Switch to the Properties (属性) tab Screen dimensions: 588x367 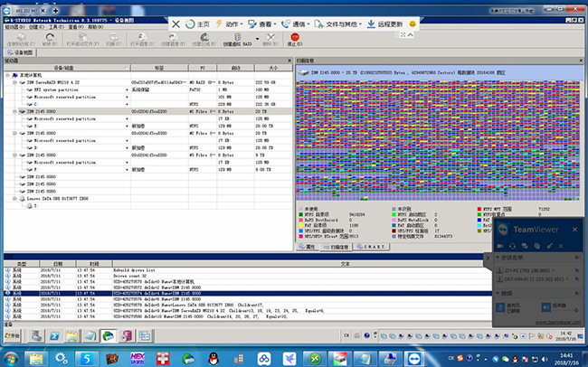(x=308, y=247)
